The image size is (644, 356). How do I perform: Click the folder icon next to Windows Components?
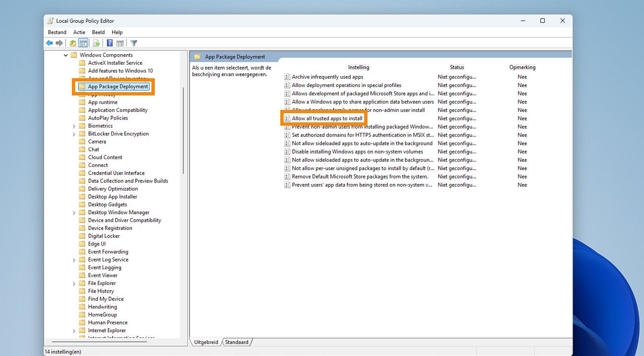pos(74,55)
